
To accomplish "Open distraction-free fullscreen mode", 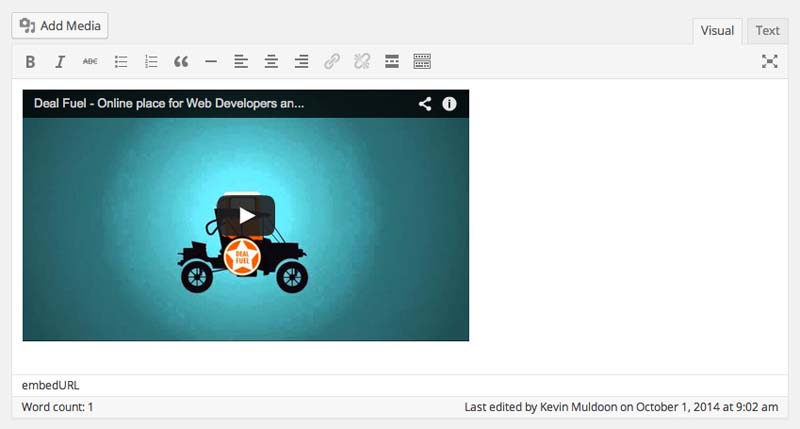I will 769,62.
